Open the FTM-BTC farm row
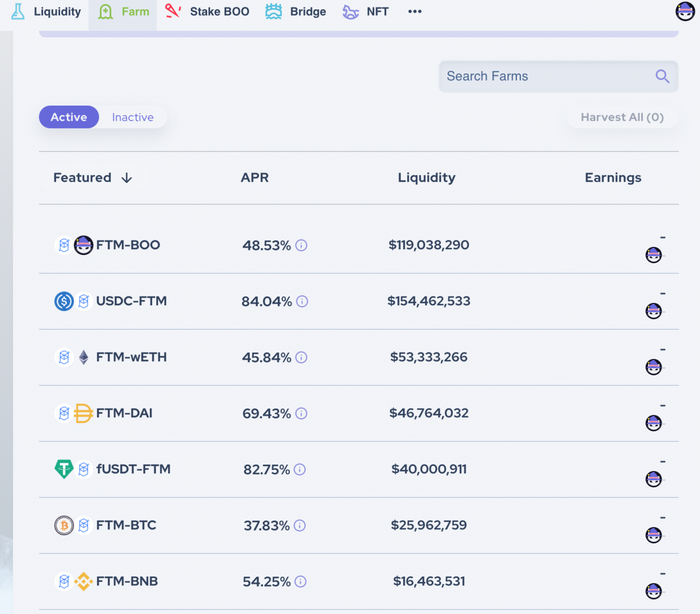700x614 pixels. 359,525
